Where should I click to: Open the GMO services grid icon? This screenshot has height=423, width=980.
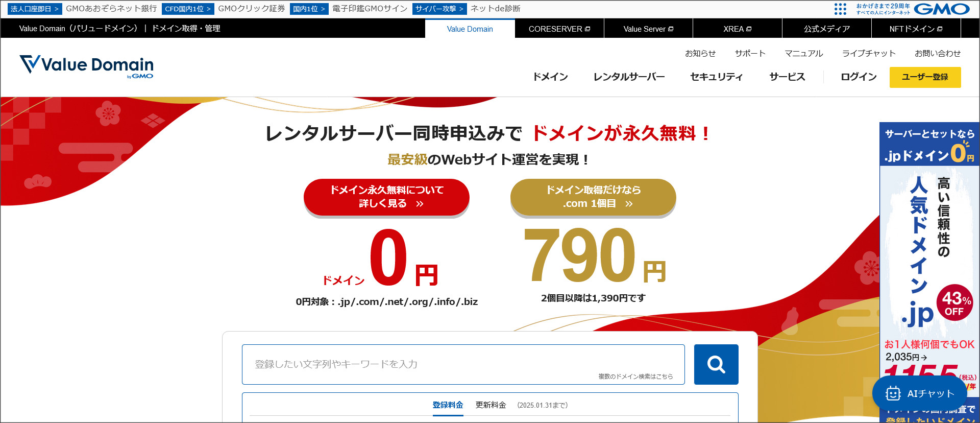pos(840,9)
